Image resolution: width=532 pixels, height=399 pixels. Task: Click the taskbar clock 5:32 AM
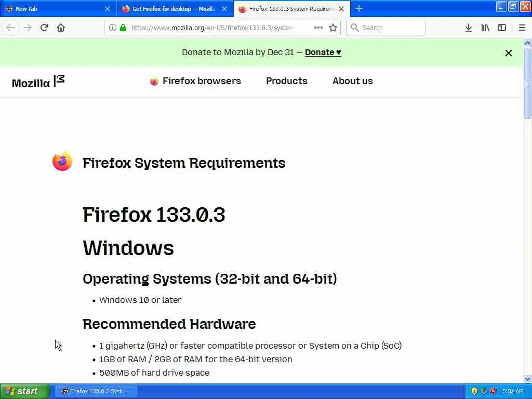coord(513,391)
